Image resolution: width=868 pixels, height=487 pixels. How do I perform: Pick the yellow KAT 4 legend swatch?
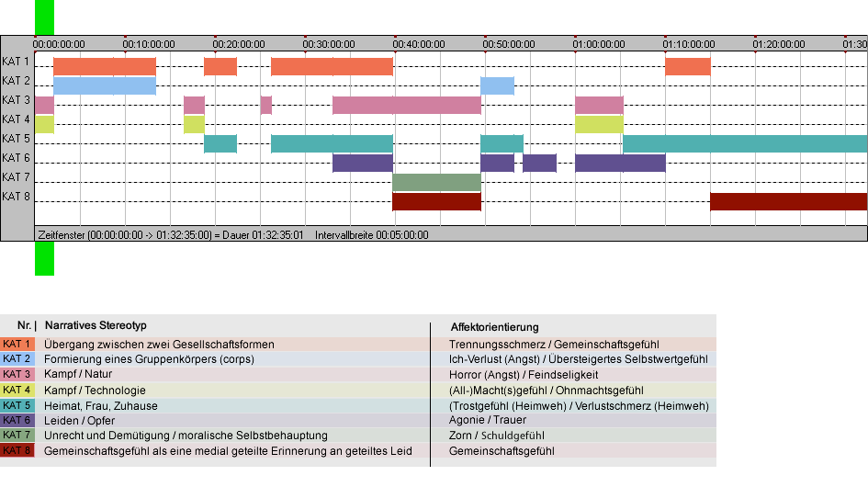pyautogui.click(x=17, y=390)
